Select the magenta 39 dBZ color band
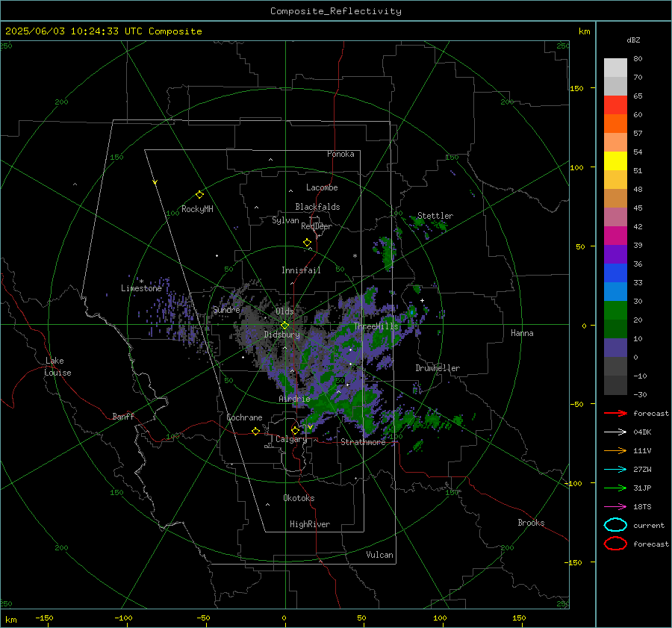This screenshot has height=628, width=672. [x=615, y=236]
